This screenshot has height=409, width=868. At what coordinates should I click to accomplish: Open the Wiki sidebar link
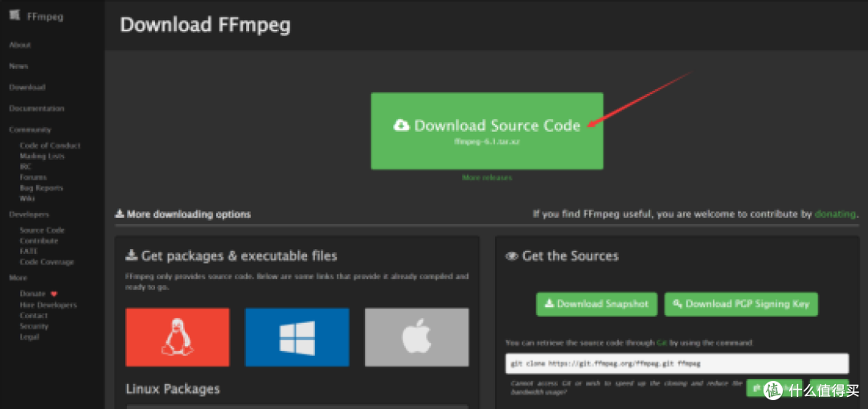(27, 198)
